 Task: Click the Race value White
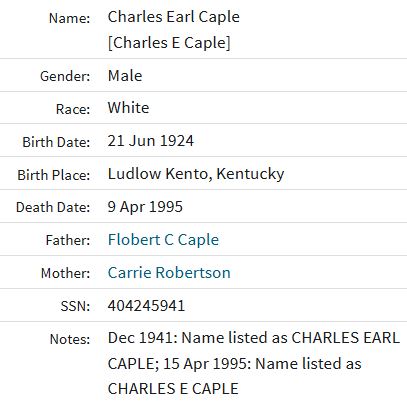tap(128, 108)
